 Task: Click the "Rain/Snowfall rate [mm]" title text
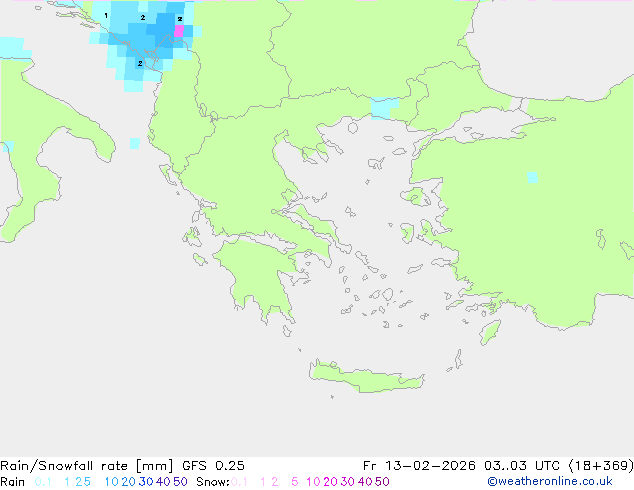(x=87, y=466)
